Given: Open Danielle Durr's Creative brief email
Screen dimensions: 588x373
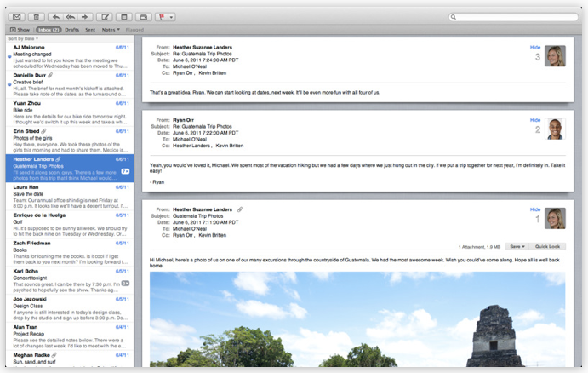Looking at the screenshot, I should [70, 84].
